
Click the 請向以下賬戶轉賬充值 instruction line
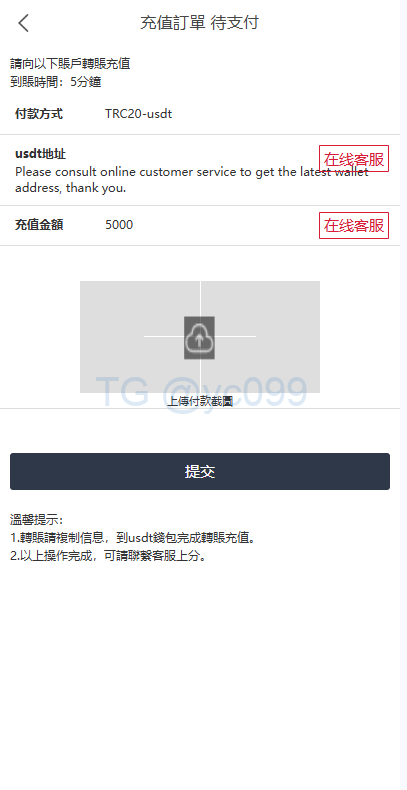70,64
